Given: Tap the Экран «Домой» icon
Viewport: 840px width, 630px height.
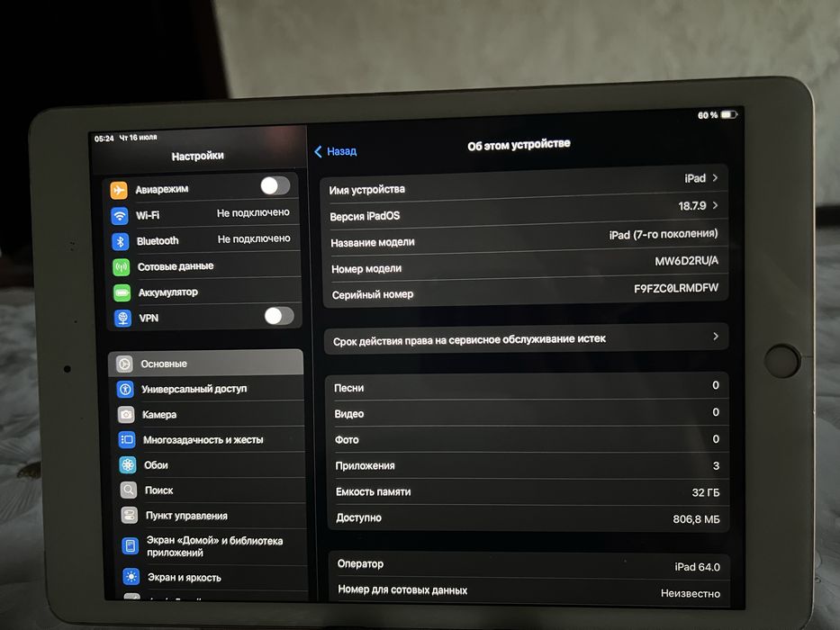Looking at the screenshot, I should tap(131, 546).
